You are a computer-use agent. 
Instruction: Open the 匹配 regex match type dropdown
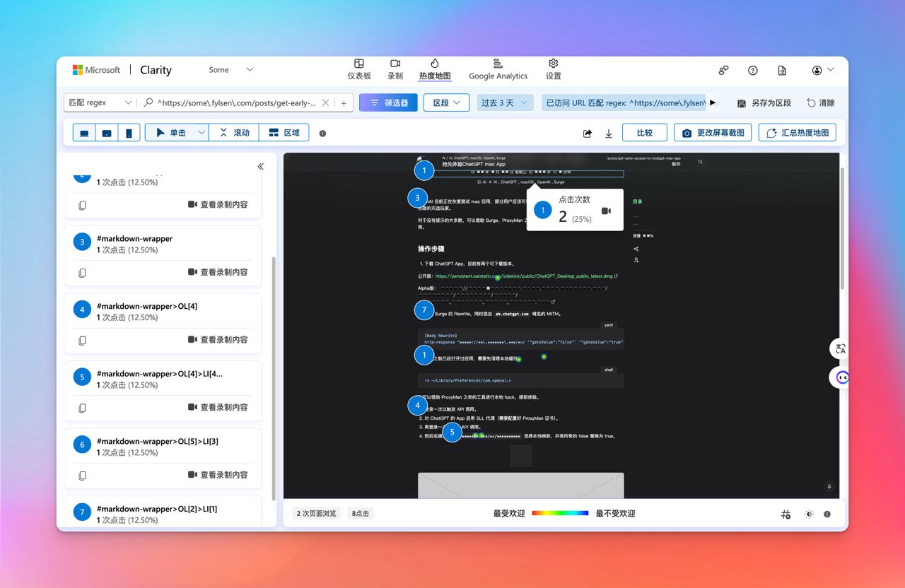click(x=100, y=102)
